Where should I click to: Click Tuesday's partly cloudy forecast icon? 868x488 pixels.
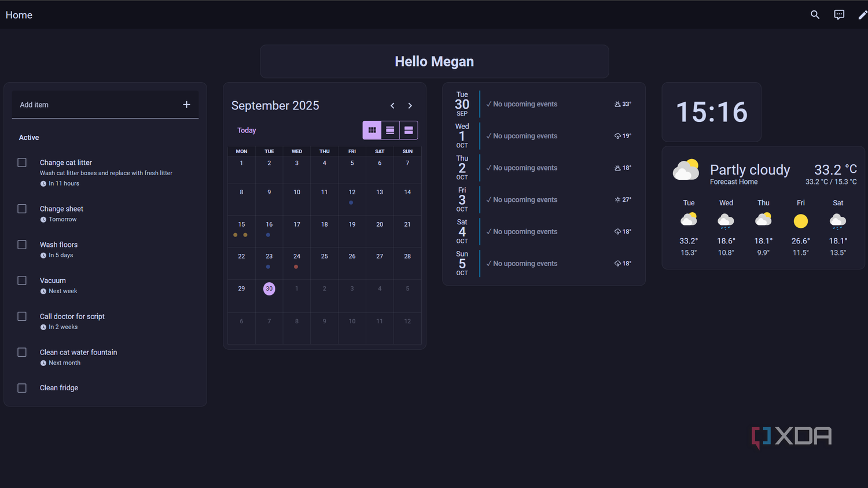pyautogui.click(x=689, y=220)
